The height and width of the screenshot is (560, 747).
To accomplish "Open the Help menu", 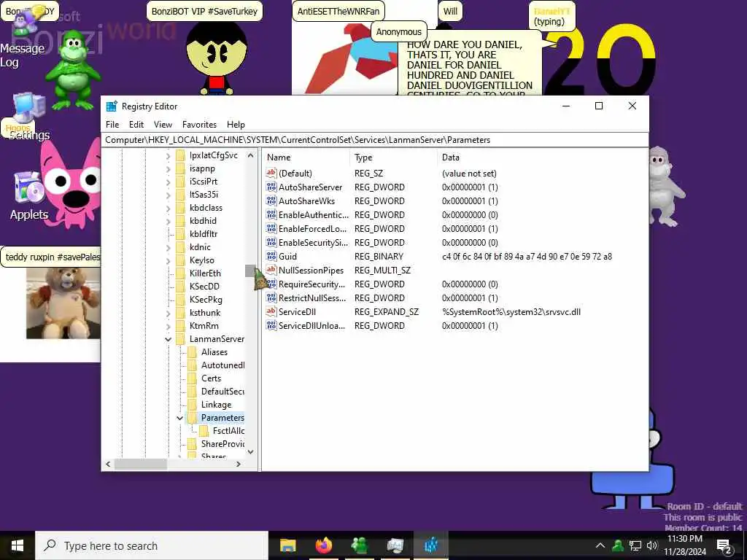I will point(236,124).
